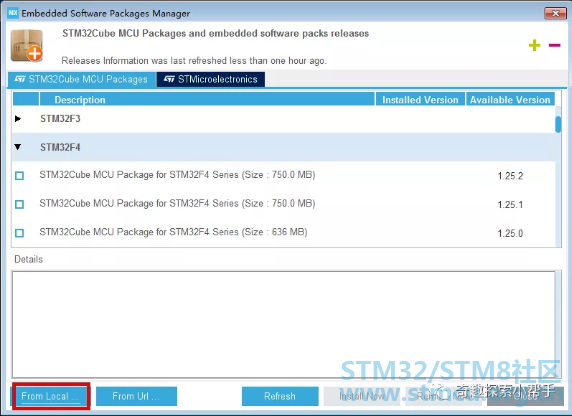Click the From Url button
Screen dimensions: 572x416
(136, 396)
